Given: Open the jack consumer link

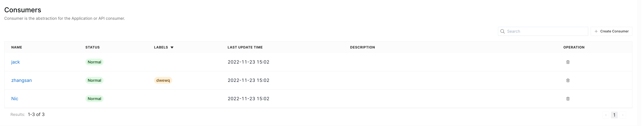Looking at the screenshot, I should [x=16, y=62].
